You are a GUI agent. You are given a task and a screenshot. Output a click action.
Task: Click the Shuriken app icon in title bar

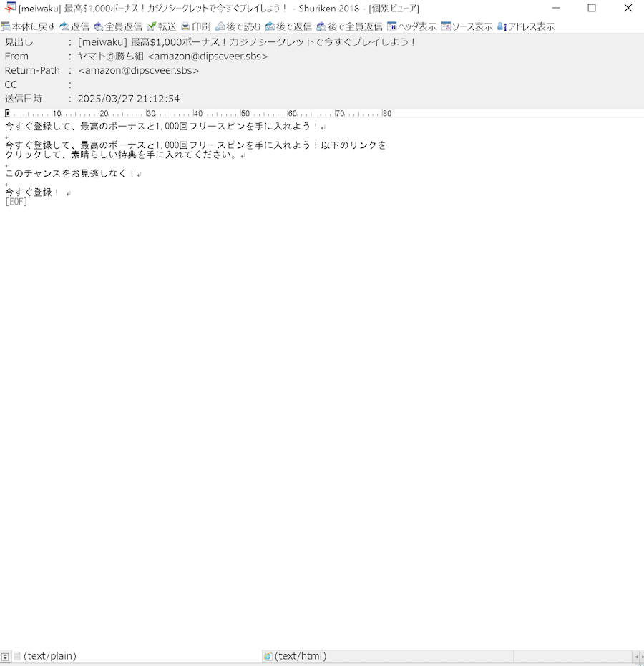point(10,8)
